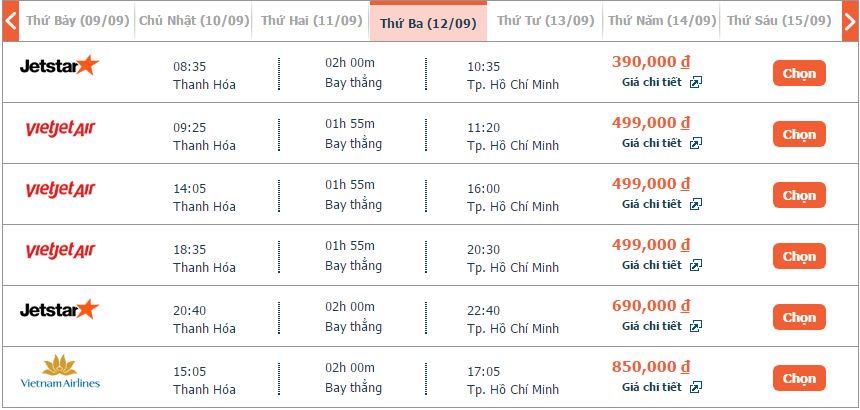Open price detail icon for 09:25 Vietjet flight
Viewport: 860px width, 410px height.
[x=696, y=143]
